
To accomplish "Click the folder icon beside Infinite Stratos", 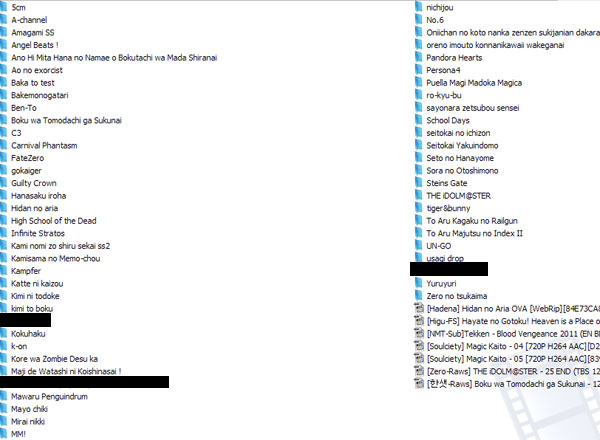I will [x=3, y=233].
